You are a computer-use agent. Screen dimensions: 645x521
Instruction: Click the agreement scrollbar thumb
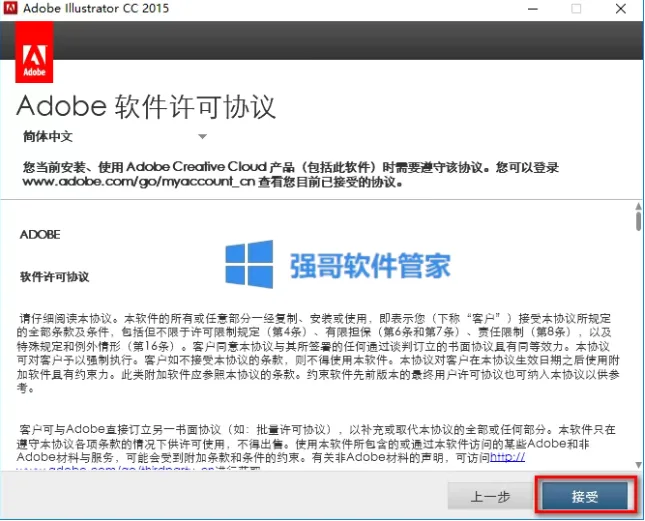click(638, 221)
